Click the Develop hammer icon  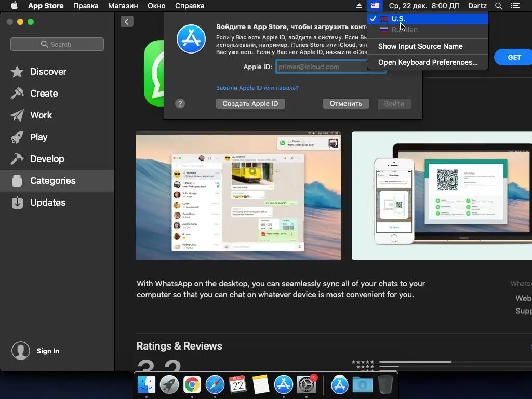[17, 159]
